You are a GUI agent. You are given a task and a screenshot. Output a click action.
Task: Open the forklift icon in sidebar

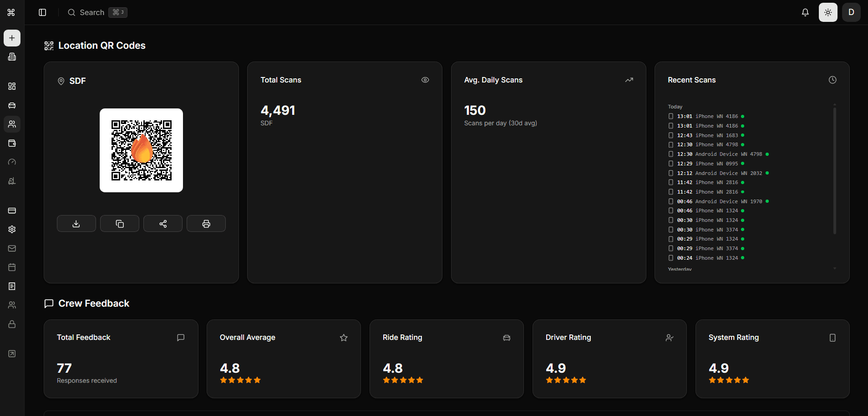coord(12,181)
